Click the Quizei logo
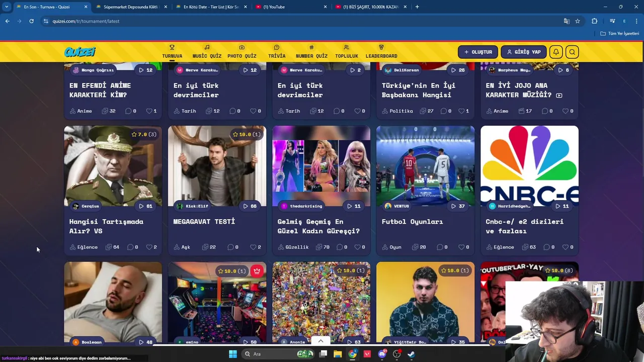644x362 pixels. tap(79, 52)
